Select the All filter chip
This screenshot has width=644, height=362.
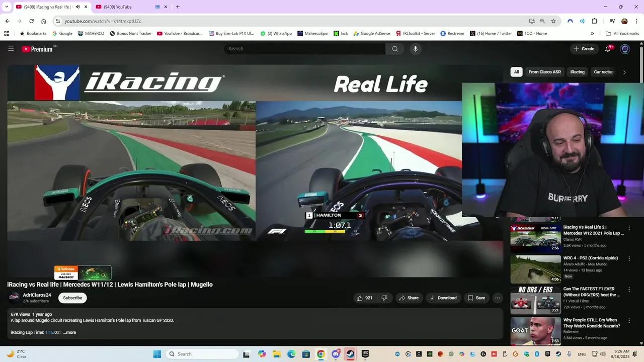516,72
